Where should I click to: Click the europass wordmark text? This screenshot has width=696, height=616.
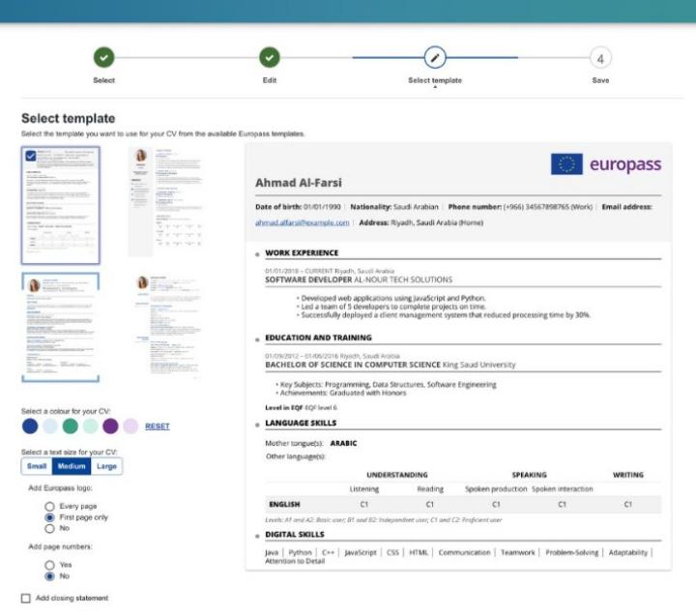625,164
